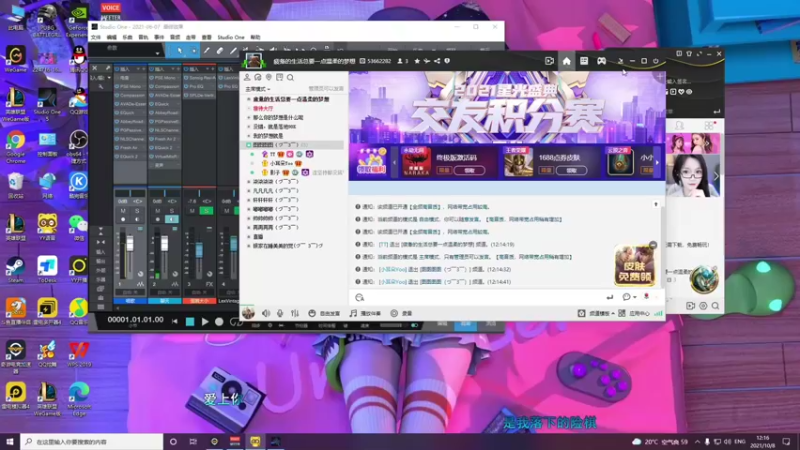This screenshot has width=800, height=450.
Task: Click the music note accompaniment icon
Action: pos(353,313)
